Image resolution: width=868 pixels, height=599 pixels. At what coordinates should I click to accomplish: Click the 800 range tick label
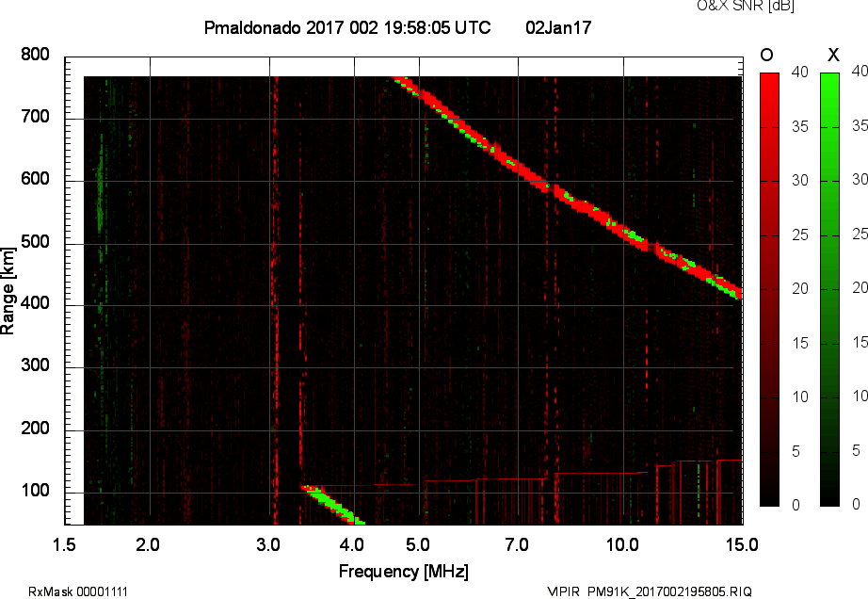[36, 55]
